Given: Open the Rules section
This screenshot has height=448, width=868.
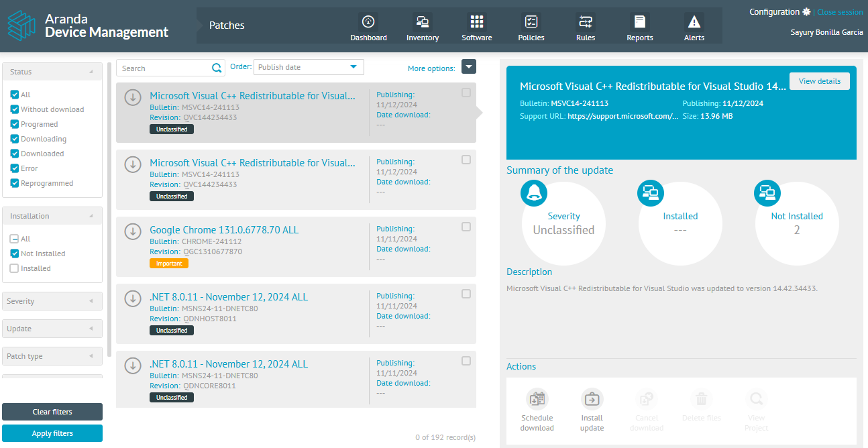Looking at the screenshot, I should click(586, 27).
